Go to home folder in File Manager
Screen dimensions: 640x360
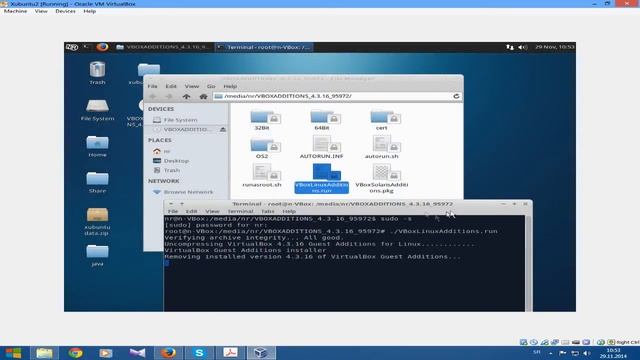(203, 96)
